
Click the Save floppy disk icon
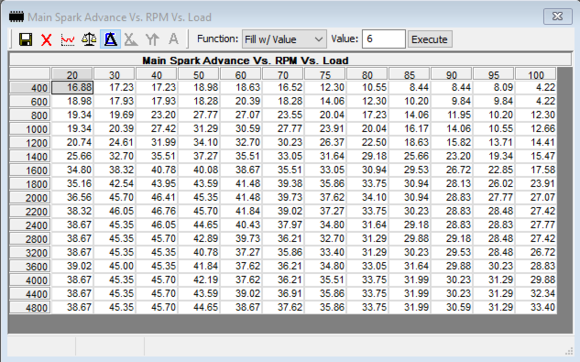26,39
